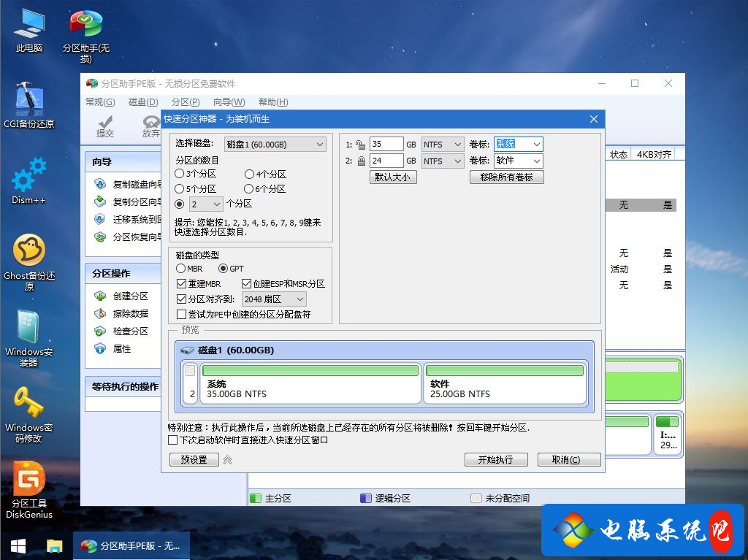Click the 开始执行 button to start partitioning
The height and width of the screenshot is (560, 748).
point(496,459)
